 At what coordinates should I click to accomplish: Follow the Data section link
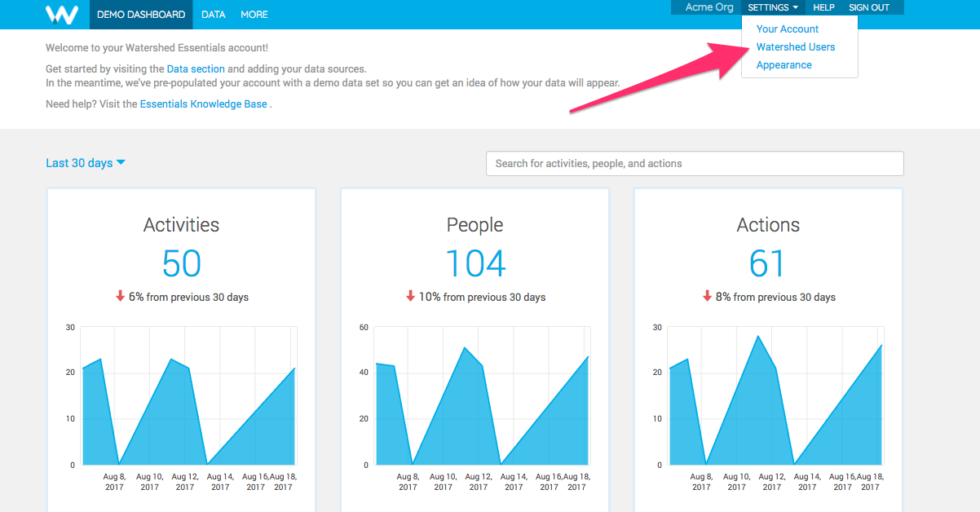click(196, 69)
